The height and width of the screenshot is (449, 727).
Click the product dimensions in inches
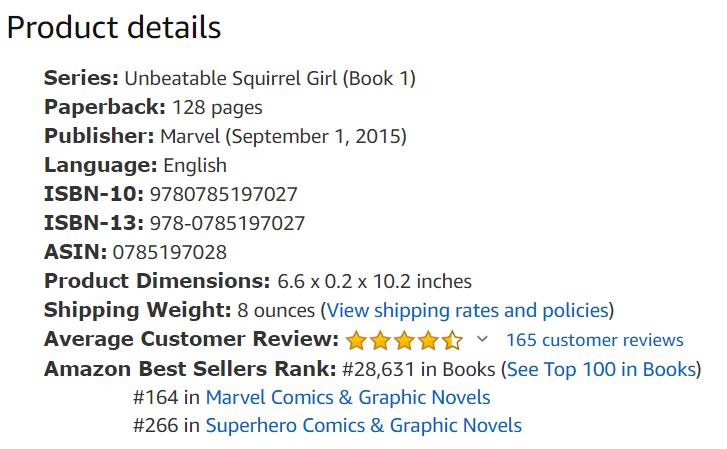[373, 281]
